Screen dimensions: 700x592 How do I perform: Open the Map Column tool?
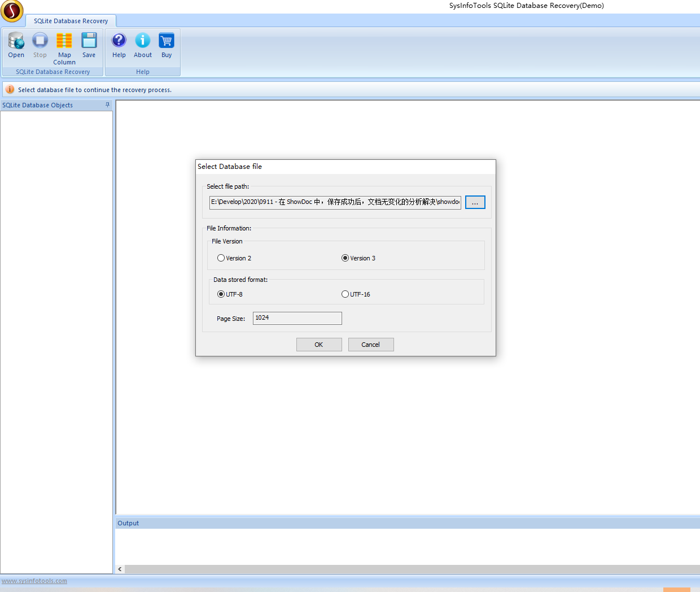tap(64, 49)
